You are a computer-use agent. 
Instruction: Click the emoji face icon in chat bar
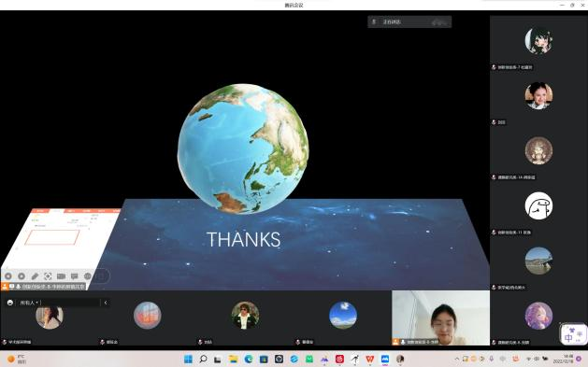[x=10, y=303]
